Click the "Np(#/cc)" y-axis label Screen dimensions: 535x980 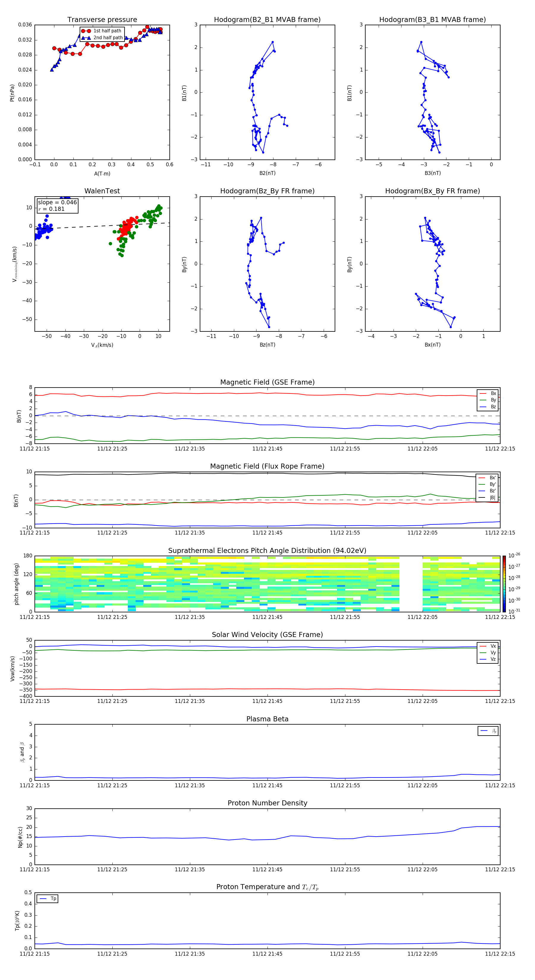pyautogui.click(x=20, y=837)
